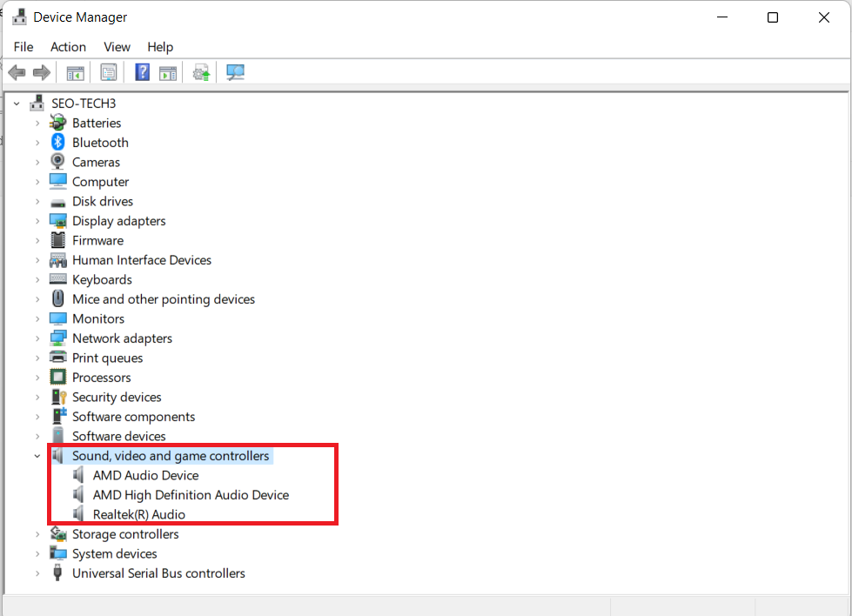Click the search devices toolbar icon
Viewport: 852px width, 616px height.
pyautogui.click(x=235, y=71)
